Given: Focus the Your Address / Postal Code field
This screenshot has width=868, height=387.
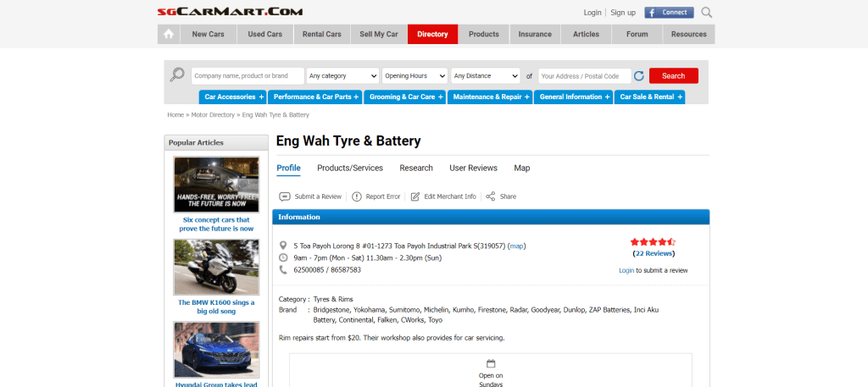Looking at the screenshot, I should [x=585, y=75].
